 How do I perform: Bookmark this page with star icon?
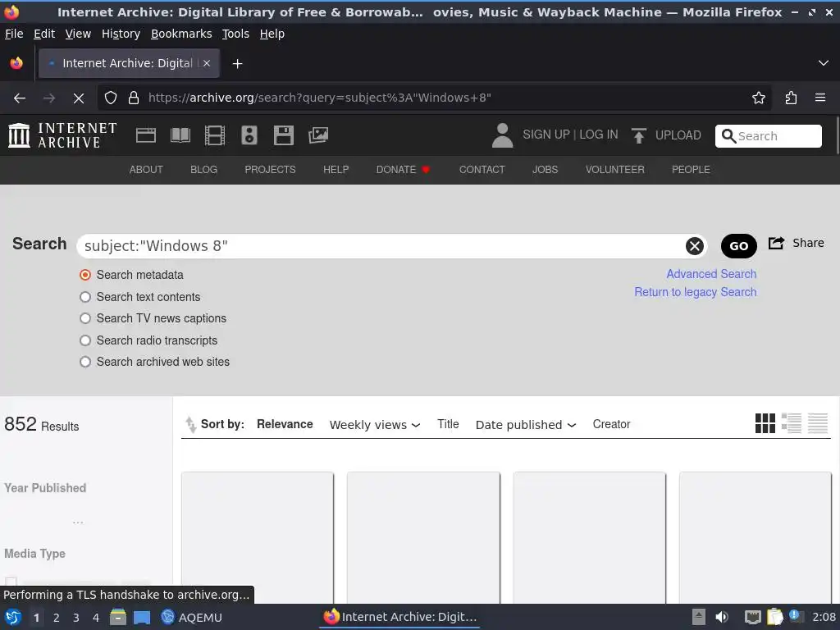pyautogui.click(x=758, y=98)
